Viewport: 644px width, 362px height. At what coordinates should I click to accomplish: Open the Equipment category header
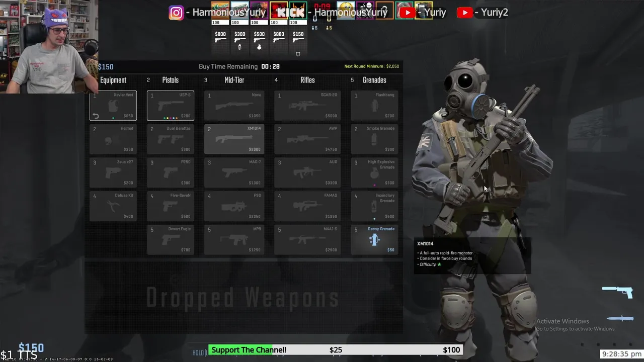(113, 80)
